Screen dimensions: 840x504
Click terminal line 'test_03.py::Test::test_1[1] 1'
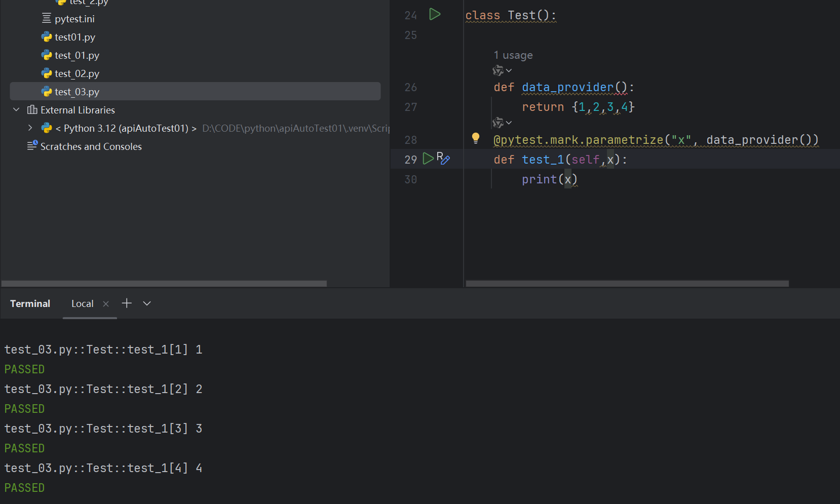tap(103, 350)
